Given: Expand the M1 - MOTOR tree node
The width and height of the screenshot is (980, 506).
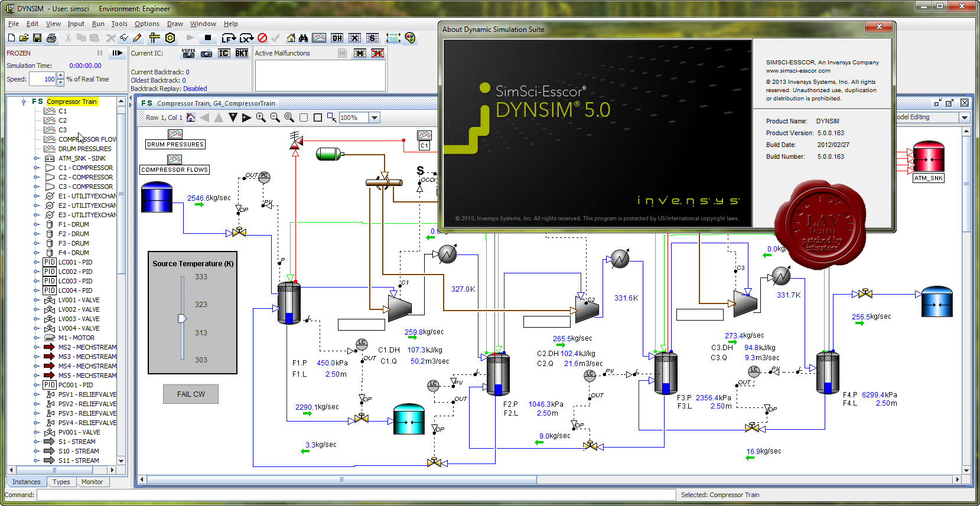Looking at the screenshot, I should [x=36, y=338].
